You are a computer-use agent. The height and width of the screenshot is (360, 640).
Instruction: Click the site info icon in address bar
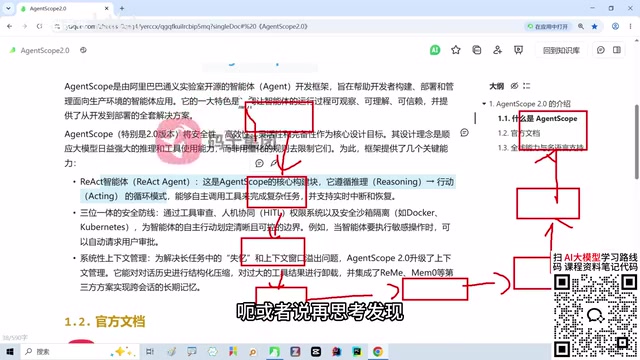click(x=57, y=27)
